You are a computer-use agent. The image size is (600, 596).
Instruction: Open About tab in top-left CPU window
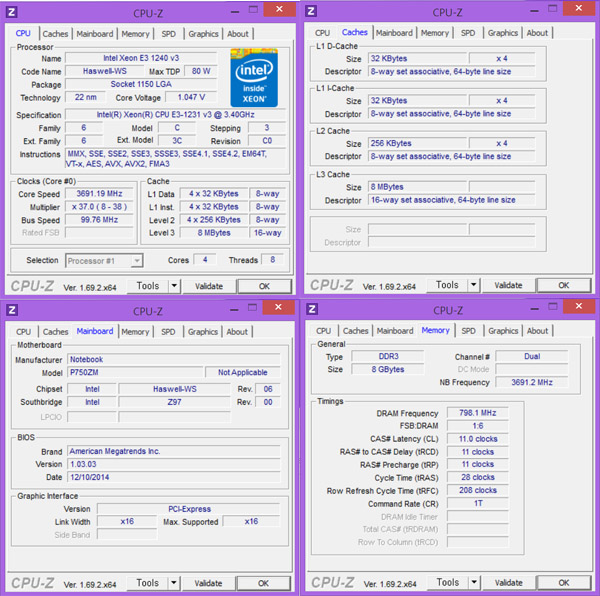238,34
